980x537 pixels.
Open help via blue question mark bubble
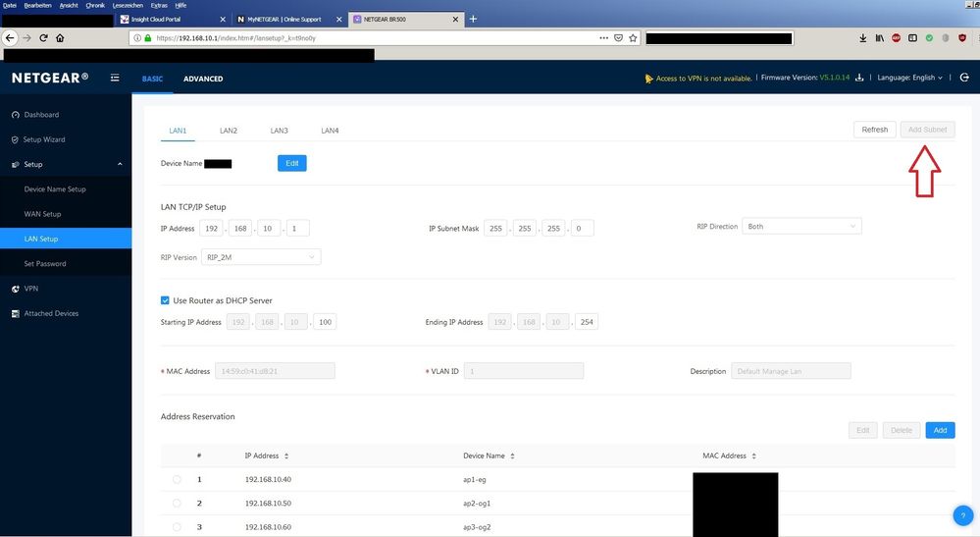pos(963,515)
